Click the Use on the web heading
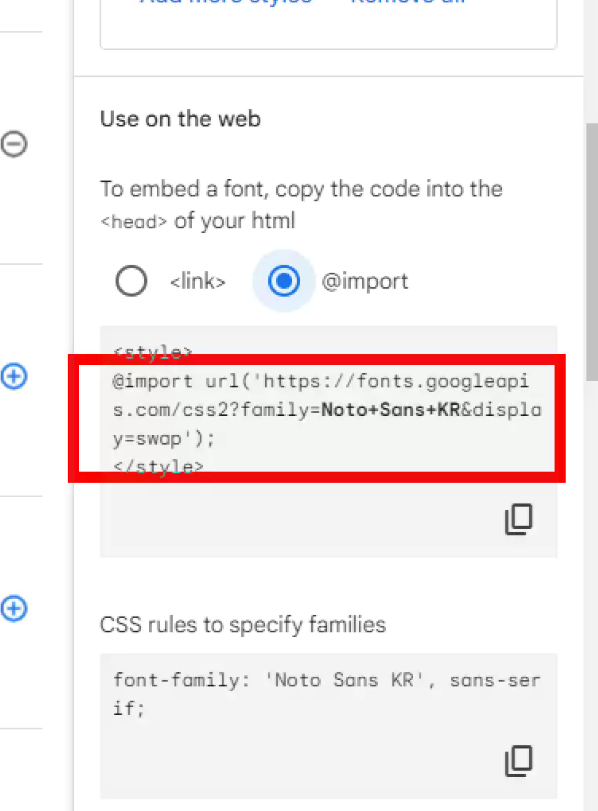Viewport: 598px width, 811px height. coord(180,119)
